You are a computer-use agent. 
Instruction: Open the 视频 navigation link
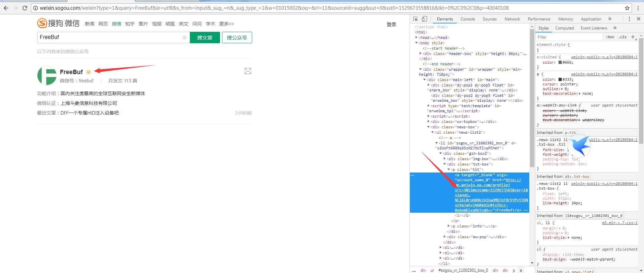pos(157,24)
